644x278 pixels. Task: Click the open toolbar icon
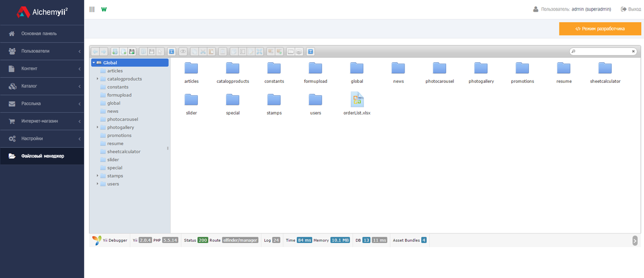(x=143, y=52)
